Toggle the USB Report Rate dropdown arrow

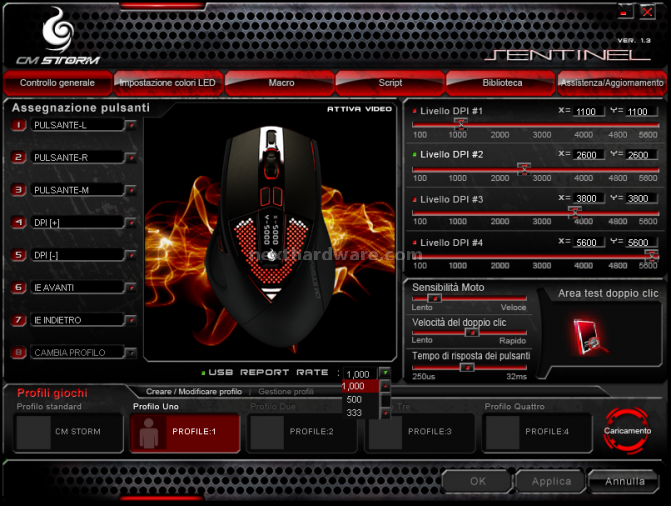point(385,373)
